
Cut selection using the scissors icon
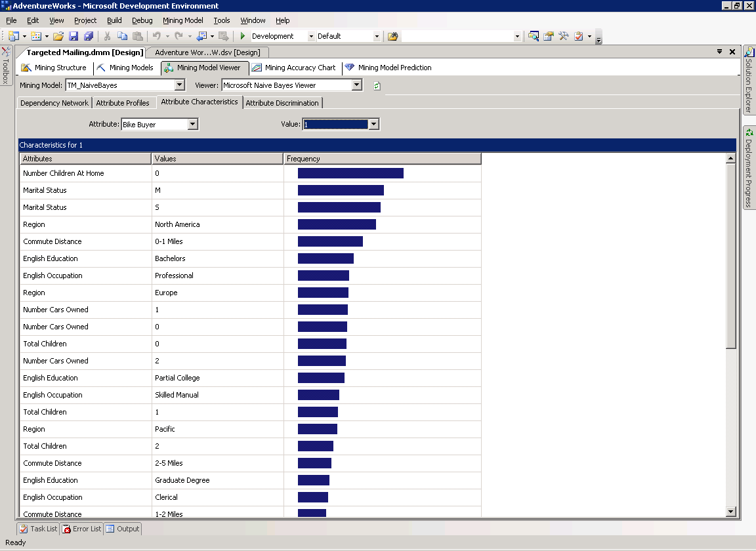tap(107, 36)
